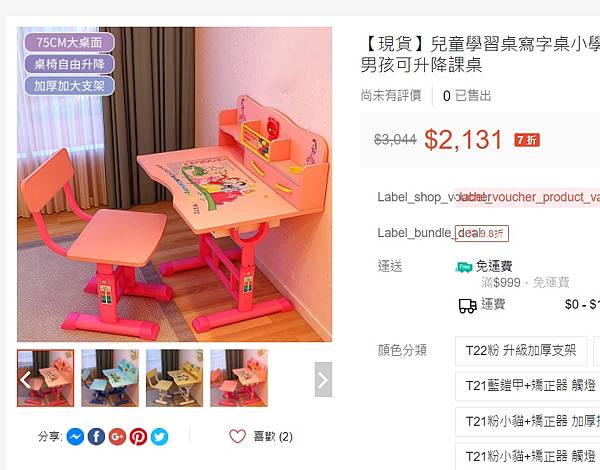Viewport: 600px width, 470px height.
Task: Share product on Twitter icon
Action: click(159, 437)
